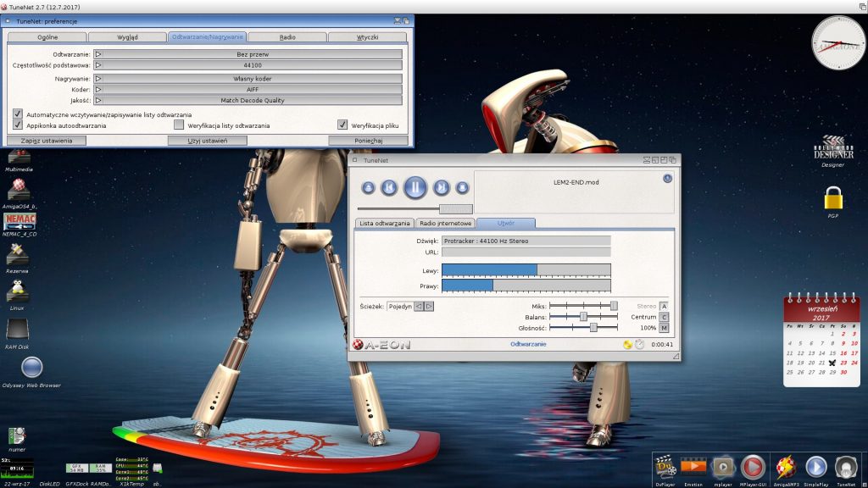Image resolution: width=868 pixels, height=488 pixels.
Task: Open the NEMAC_4_CO desktop icon
Action: click(20, 221)
